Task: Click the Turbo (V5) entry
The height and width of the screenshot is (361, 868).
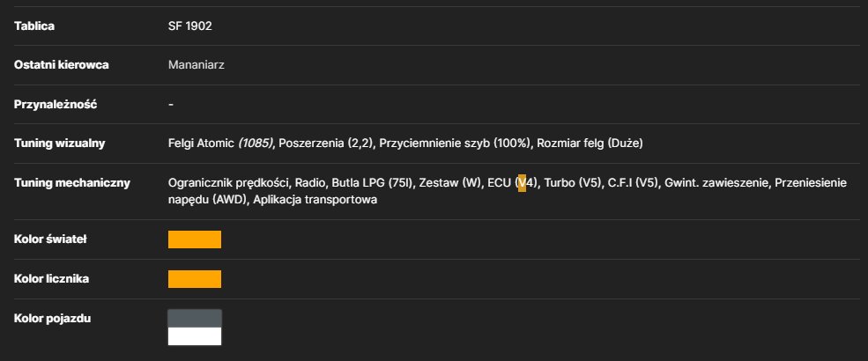Action: coord(573,182)
